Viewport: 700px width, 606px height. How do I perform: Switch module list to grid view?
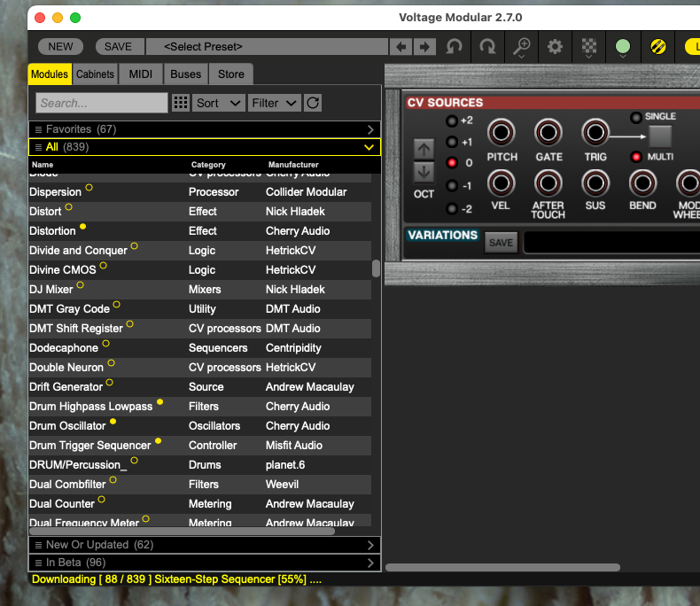pyautogui.click(x=181, y=103)
